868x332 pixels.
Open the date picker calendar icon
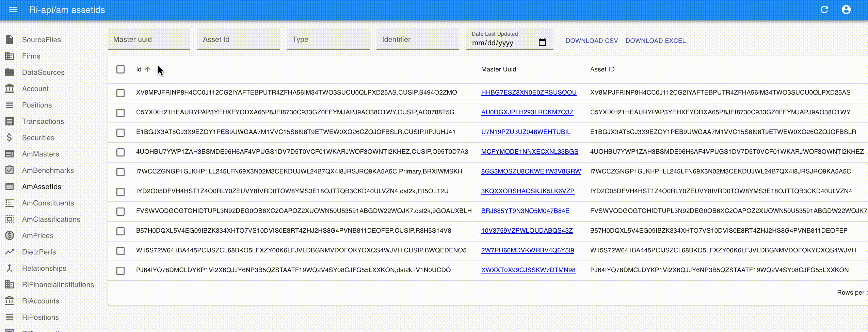tap(542, 43)
